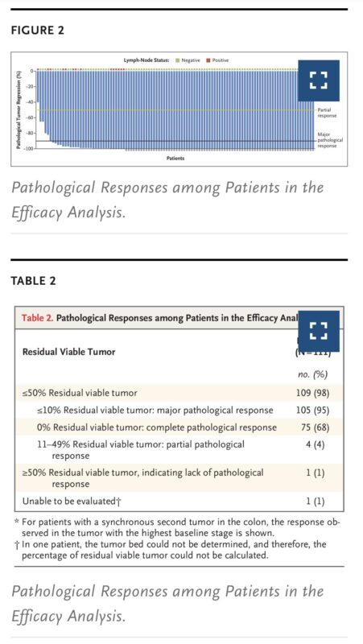Image resolution: width=363 pixels, height=644 pixels.
Task: Expand Table 2 to full screen
Action: click(319, 331)
